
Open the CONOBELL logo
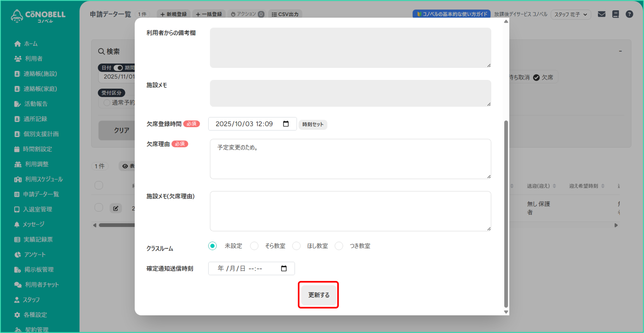pyautogui.click(x=38, y=16)
